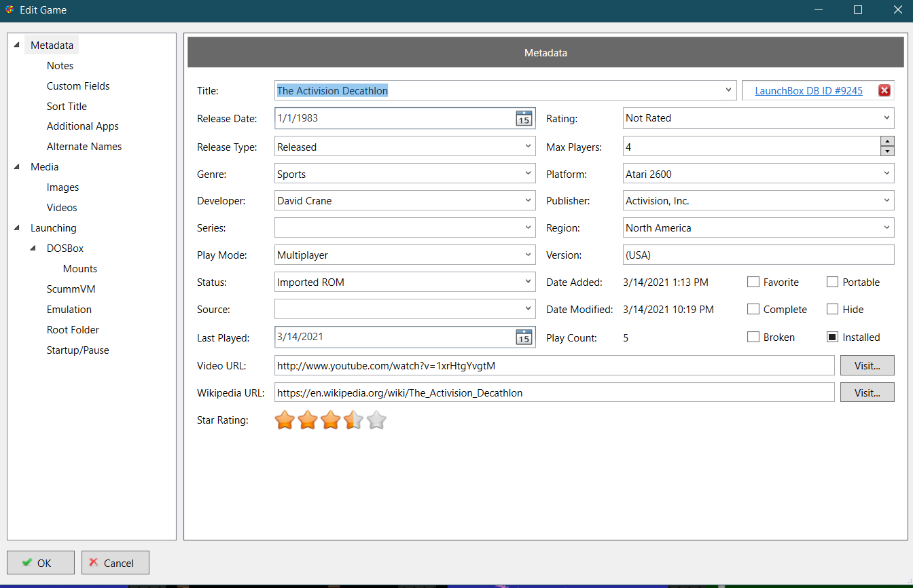913x588 pixels.
Task: Expand the Release Type dropdown
Action: (529, 147)
